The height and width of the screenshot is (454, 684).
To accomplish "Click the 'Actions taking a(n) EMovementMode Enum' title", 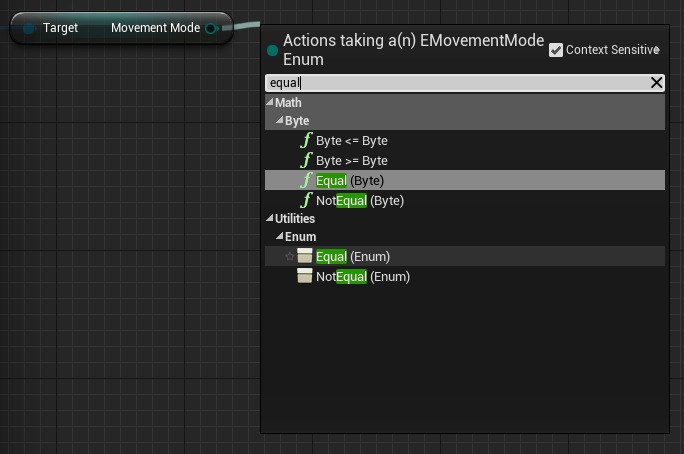I will coord(413,50).
